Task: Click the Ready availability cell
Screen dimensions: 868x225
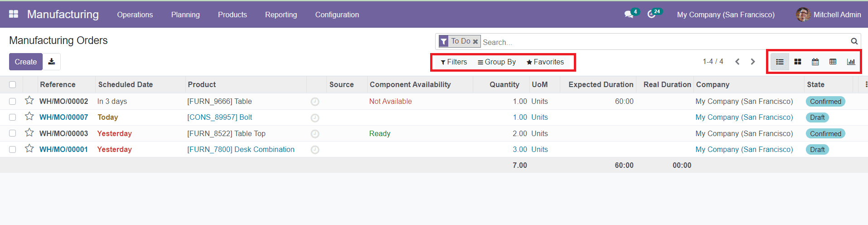Action: coord(380,134)
